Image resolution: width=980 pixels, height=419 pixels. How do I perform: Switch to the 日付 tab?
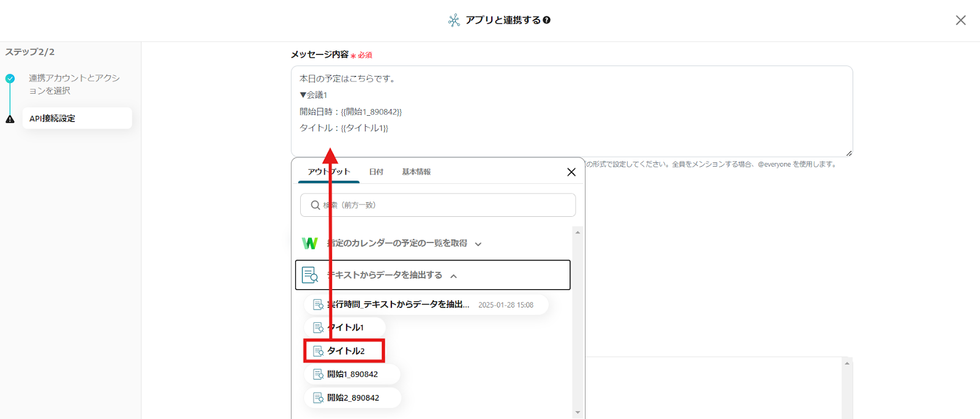pos(376,172)
